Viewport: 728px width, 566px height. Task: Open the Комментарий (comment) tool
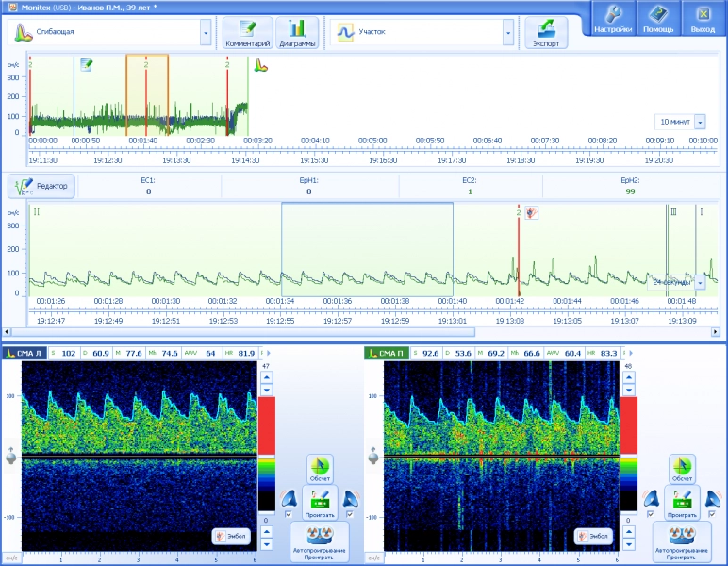248,33
